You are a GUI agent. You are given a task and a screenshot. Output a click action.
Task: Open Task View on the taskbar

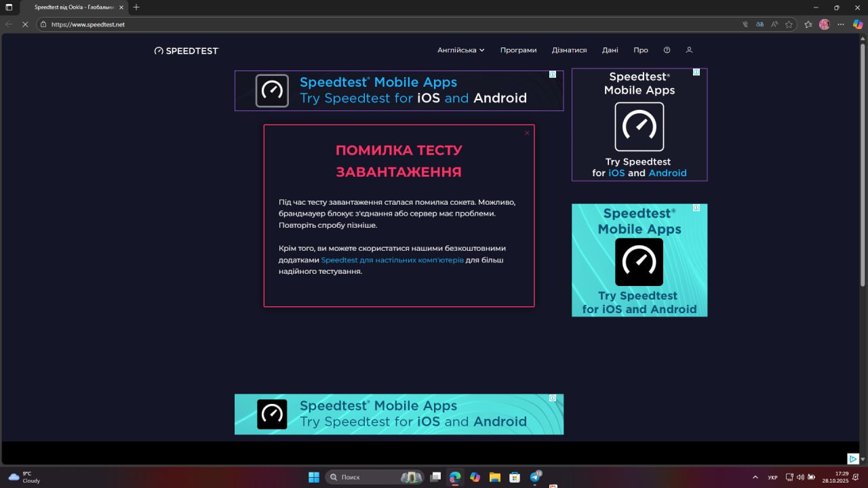tap(435, 477)
